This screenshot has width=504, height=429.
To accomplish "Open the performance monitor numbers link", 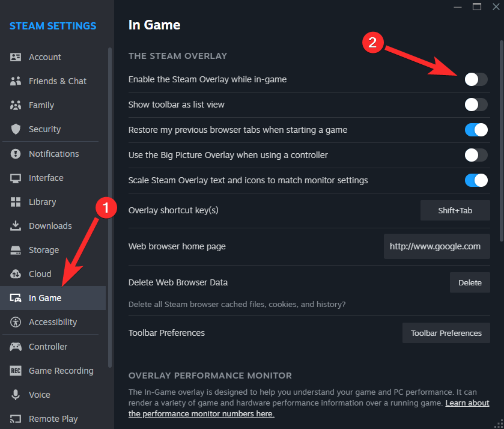I will point(201,414).
